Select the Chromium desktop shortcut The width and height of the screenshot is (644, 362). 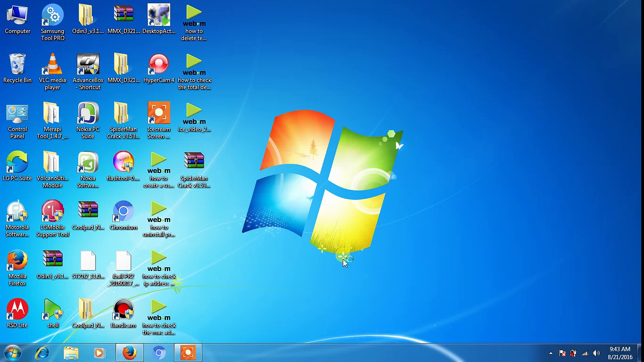click(x=124, y=216)
